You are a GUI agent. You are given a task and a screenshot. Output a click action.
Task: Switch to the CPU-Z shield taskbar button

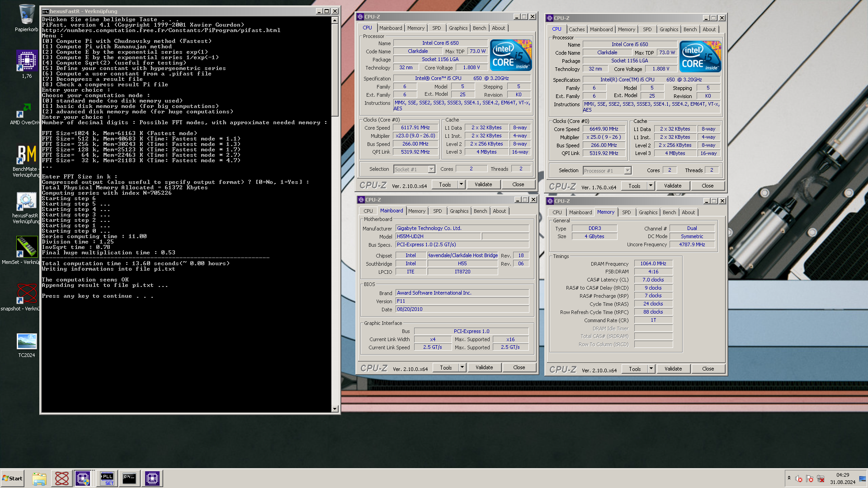pyautogui.click(x=83, y=478)
